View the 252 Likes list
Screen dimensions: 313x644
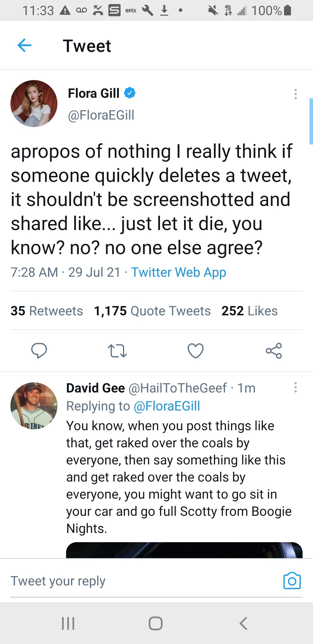tap(250, 311)
